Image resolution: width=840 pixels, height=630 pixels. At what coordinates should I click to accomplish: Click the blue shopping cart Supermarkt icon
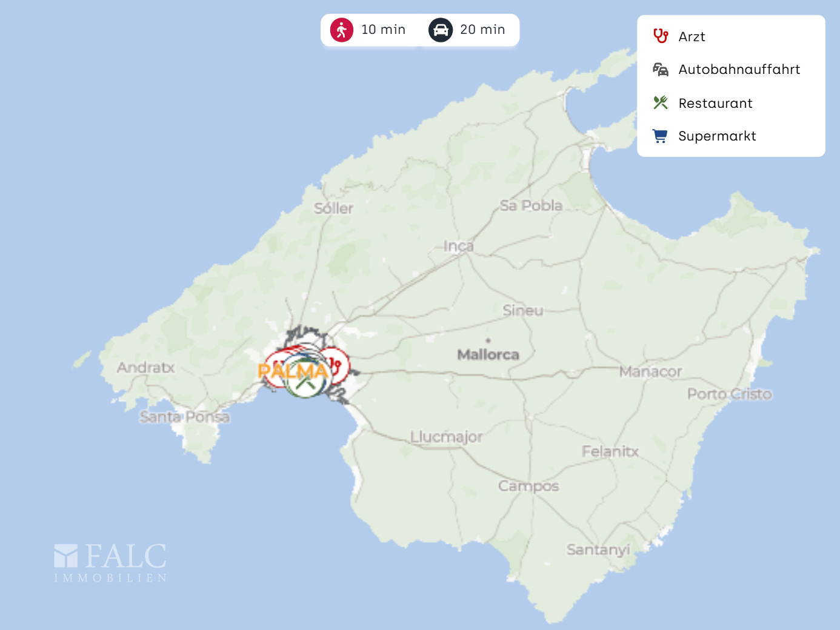click(x=660, y=136)
